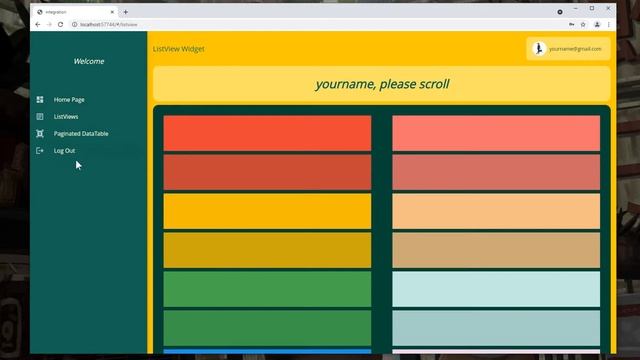Click the Paginated DataTable icon in sidebar
The height and width of the screenshot is (360, 640).
40,133
